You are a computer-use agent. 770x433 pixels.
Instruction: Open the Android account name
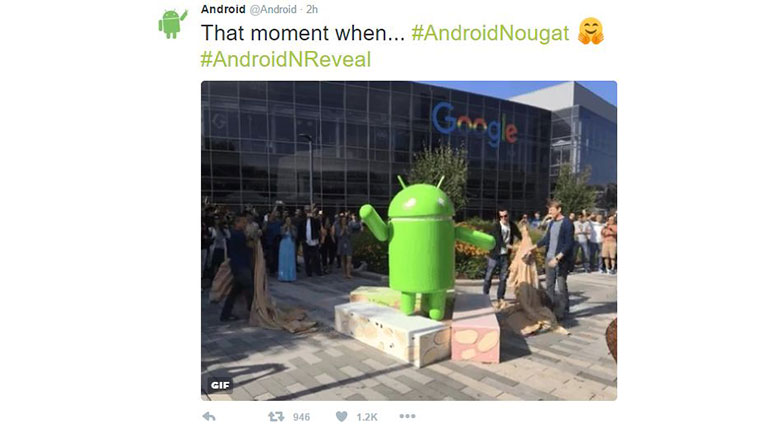[x=223, y=9]
